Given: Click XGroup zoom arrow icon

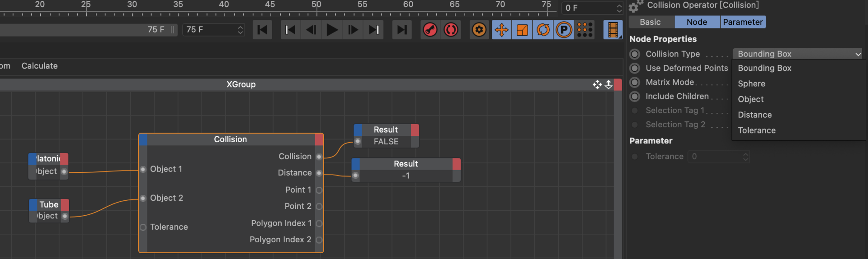Looking at the screenshot, I should coord(609,84).
